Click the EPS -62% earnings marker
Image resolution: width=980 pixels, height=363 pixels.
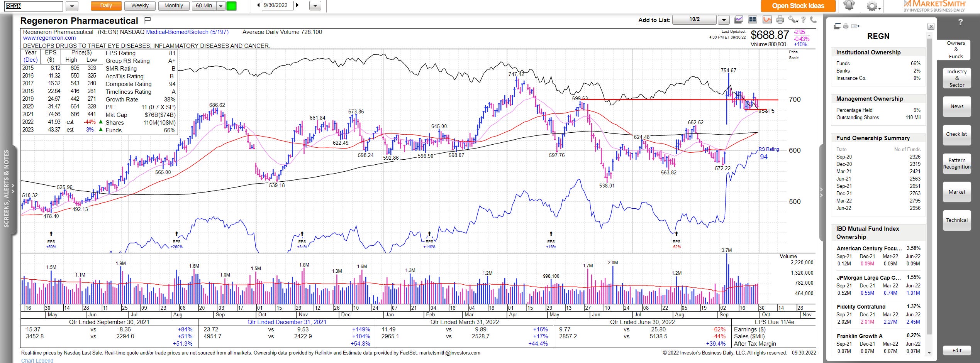(676, 240)
